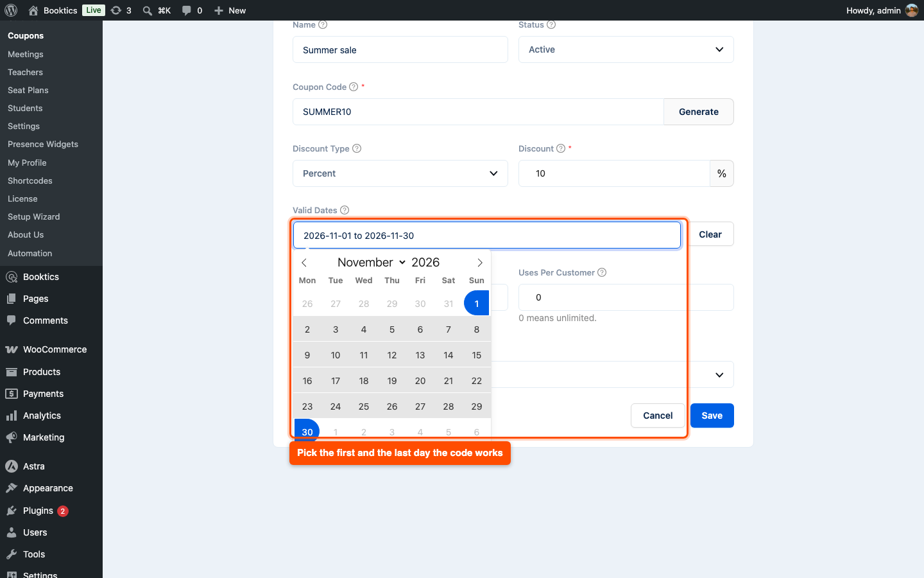Open the comments bubble icon in admin bar
Viewport: 924px width, 578px height.
pos(186,10)
